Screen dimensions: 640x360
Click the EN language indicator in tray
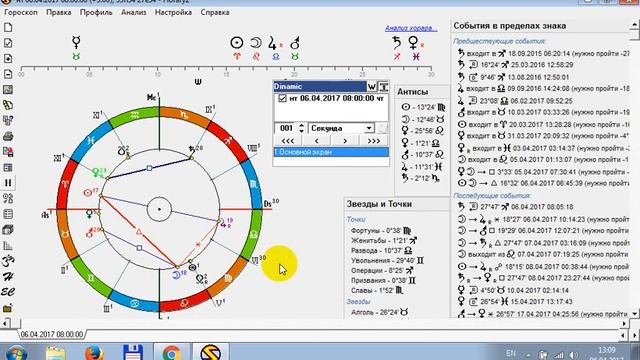(511, 353)
